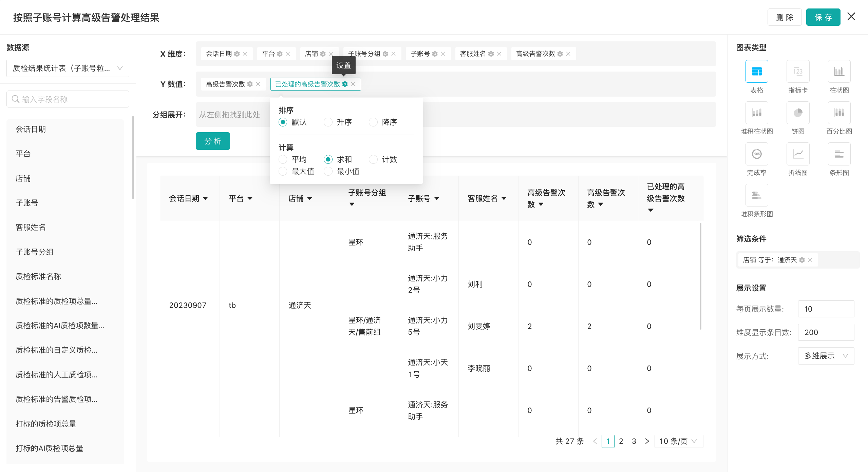Remove 高级告警次数 tag from Y values
Screen dimensions: 868x472
[258, 84]
